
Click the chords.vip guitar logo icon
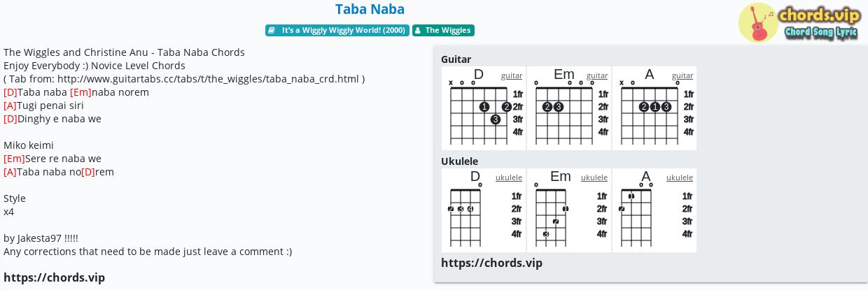pyautogui.click(x=758, y=22)
